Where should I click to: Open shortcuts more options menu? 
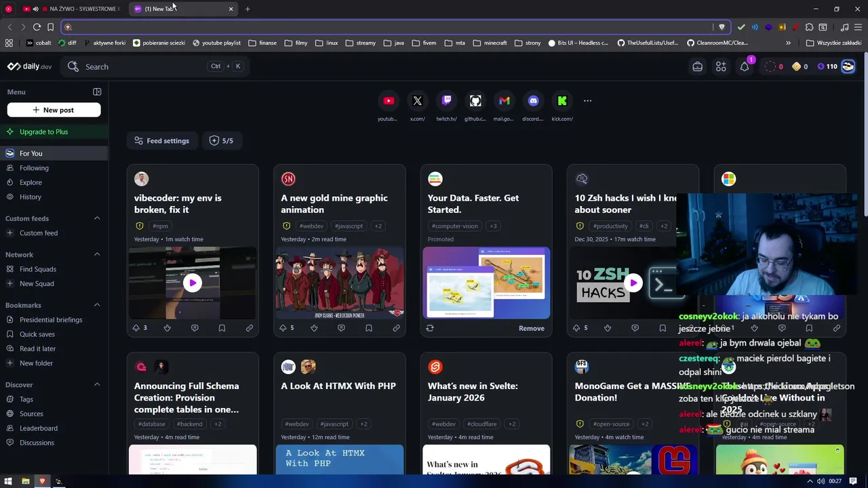[588, 101]
